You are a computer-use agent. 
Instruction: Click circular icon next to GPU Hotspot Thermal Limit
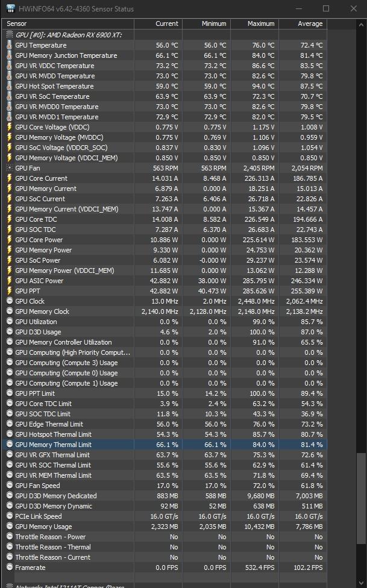tap(10, 434)
